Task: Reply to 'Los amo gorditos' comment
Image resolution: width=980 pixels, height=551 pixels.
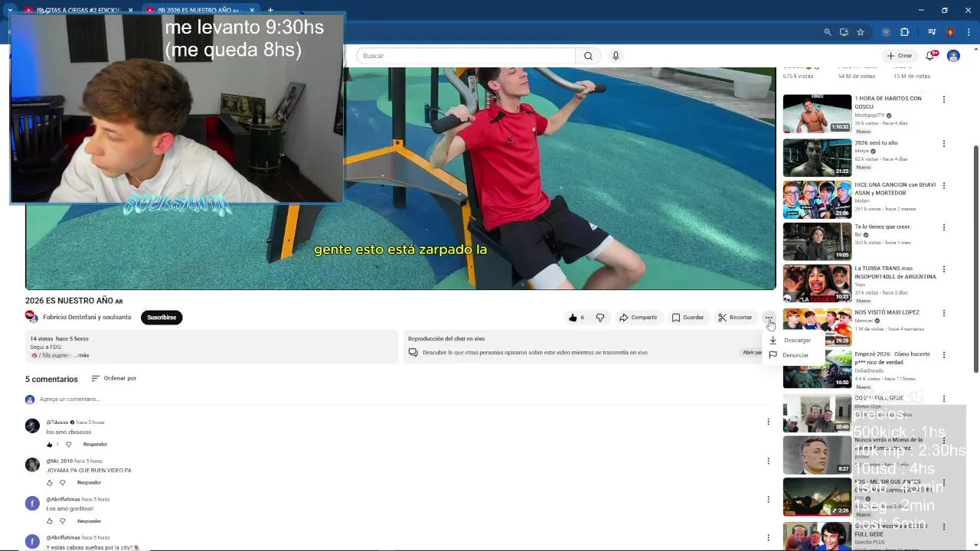Action: click(x=89, y=521)
